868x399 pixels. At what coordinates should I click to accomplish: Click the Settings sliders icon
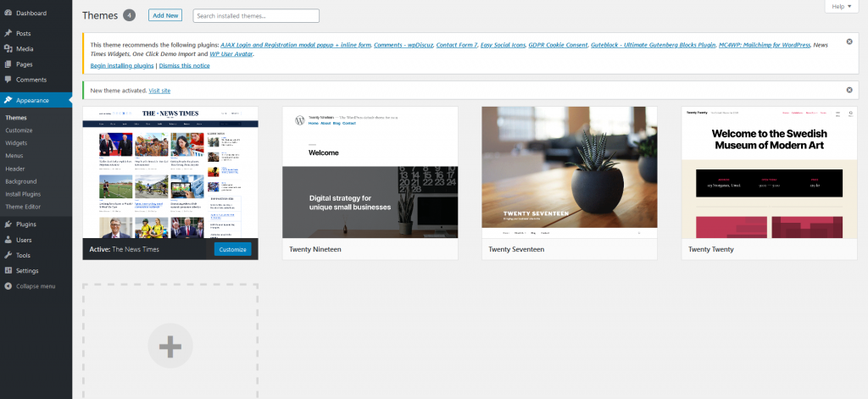8,270
